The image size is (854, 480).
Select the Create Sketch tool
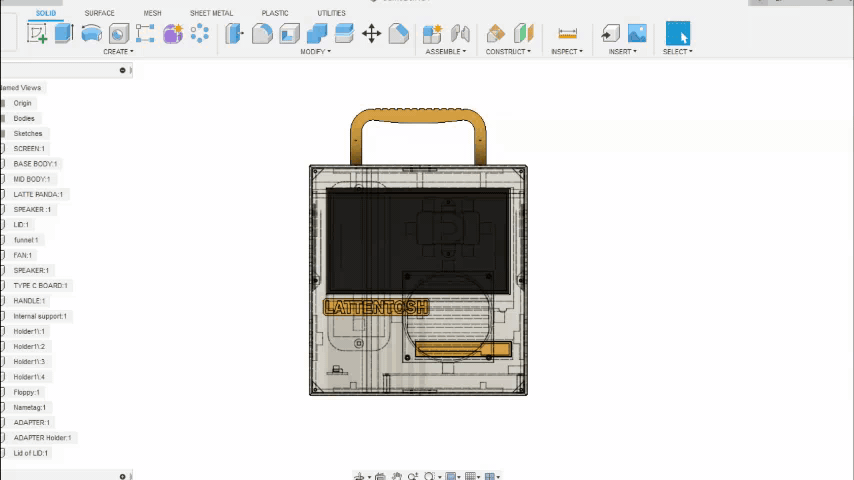pos(36,34)
